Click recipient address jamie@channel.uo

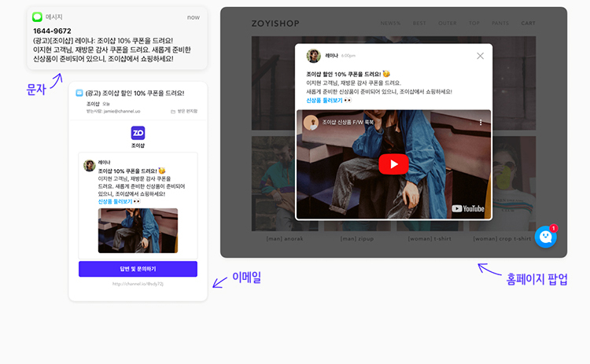pyautogui.click(x=121, y=112)
